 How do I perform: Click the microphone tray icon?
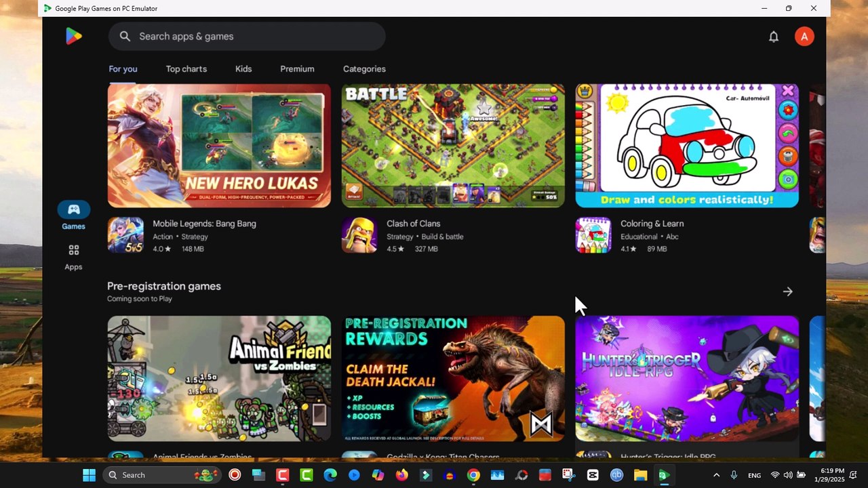tap(734, 475)
